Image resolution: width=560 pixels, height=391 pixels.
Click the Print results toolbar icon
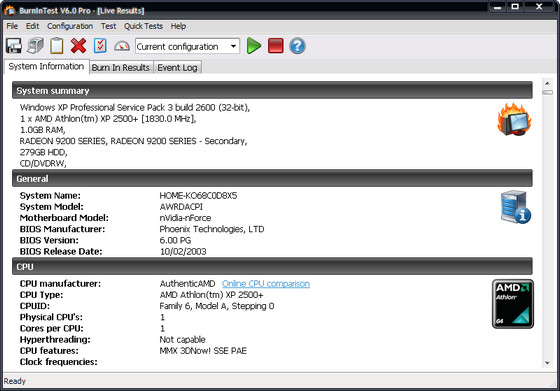35,46
